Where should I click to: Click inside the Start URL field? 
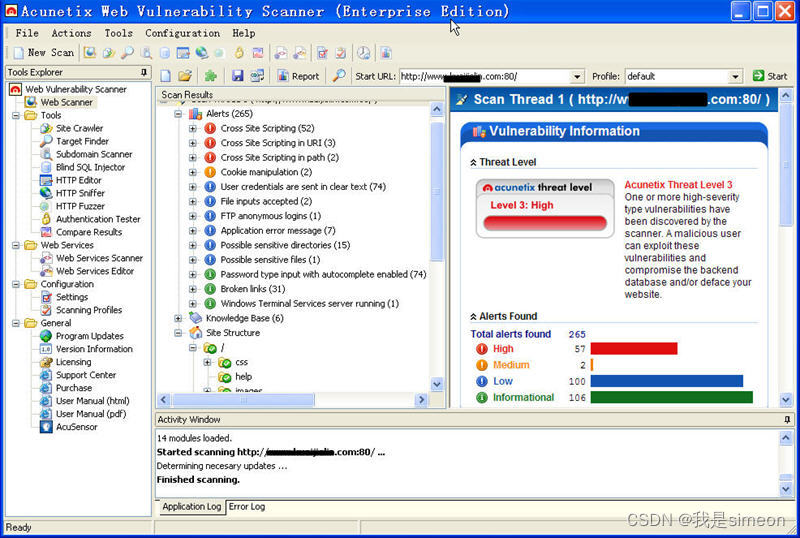coord(485,77)
